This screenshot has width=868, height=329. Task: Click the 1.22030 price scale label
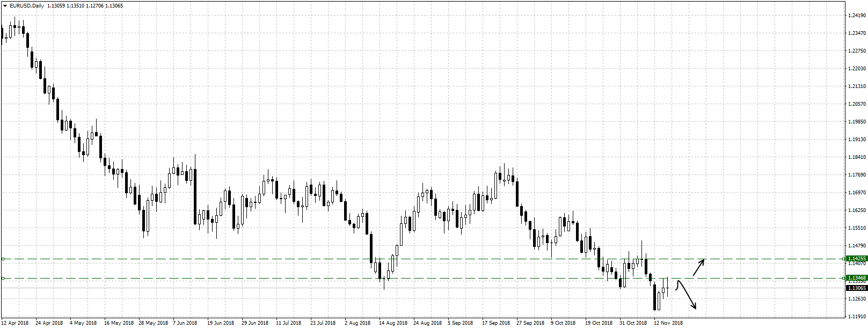click(856, 69)
